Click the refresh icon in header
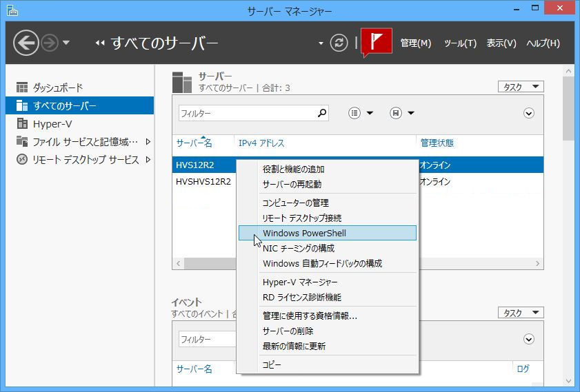Image resolution: width=580 pixels, height=392 pixels. tap(339, 43)
